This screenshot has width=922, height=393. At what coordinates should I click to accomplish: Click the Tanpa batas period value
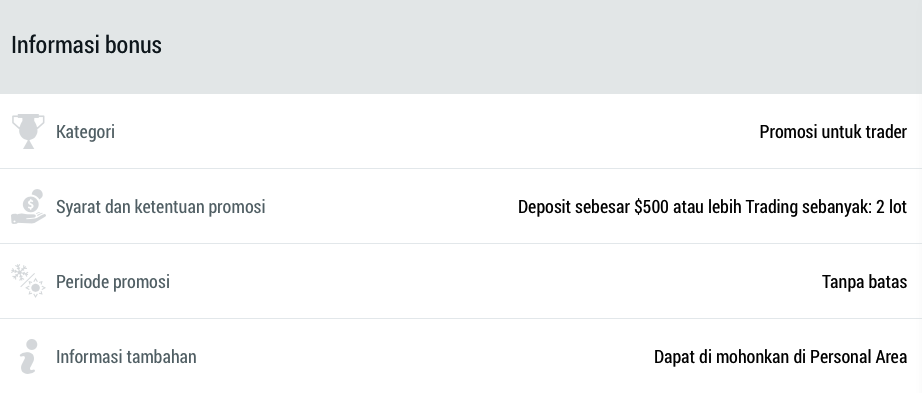[864, 282]
